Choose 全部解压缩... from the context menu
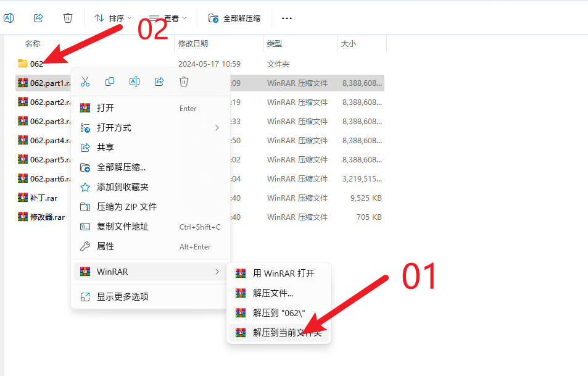Viewport: 588px width, 376px height. [x=151, y=167]
